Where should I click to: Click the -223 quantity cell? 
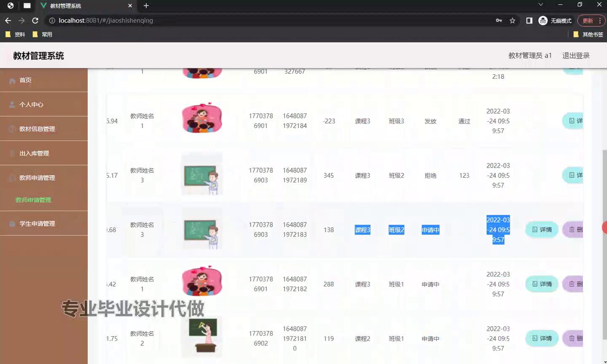(329, 121)
